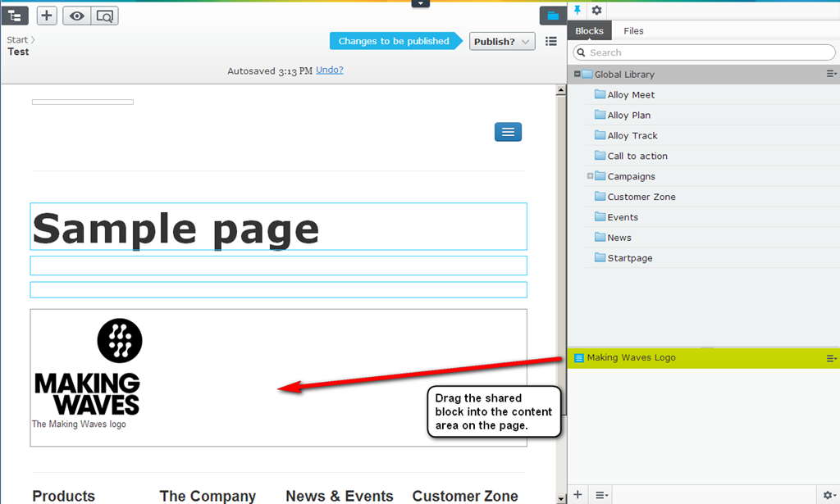
Task: Select the Blocks tab
Action: (589, 31)
